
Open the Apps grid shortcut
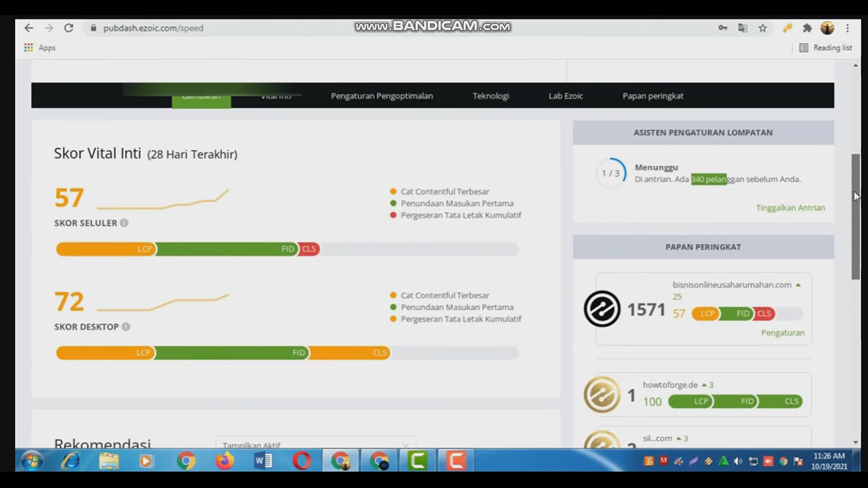pyautogui.click(x=29, y=47)
